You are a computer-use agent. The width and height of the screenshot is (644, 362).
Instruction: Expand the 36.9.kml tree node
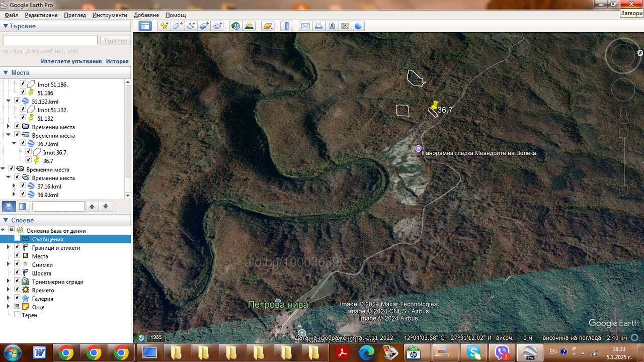coord(15,195)
